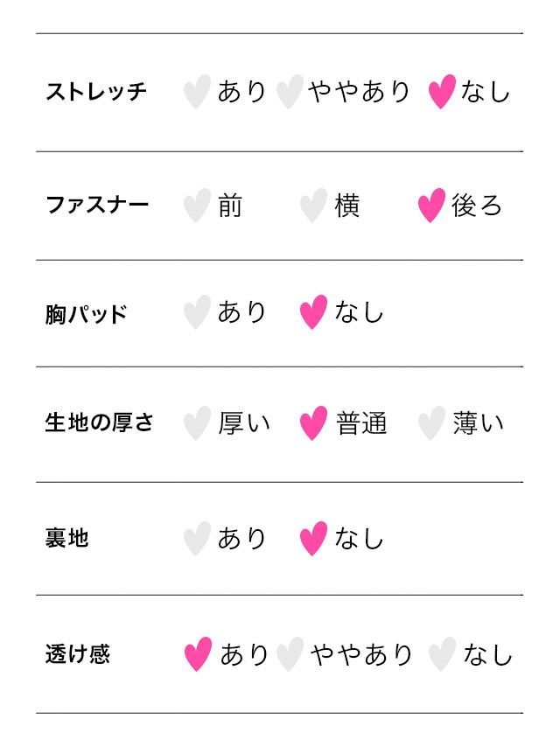The width and height of the screenshot is (560, 747).
Task: Click the 生地の厚さ row label
Action: (x=99, y=423)
